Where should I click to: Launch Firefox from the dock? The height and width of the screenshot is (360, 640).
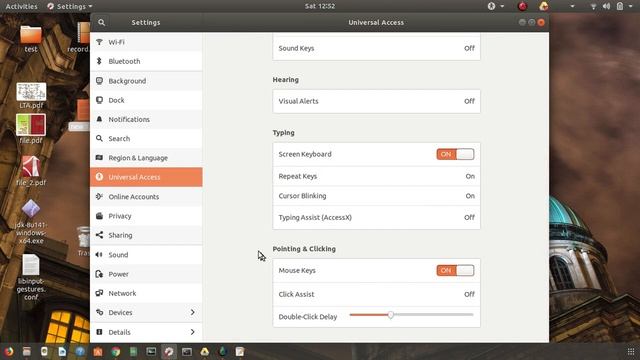point(9,351)
